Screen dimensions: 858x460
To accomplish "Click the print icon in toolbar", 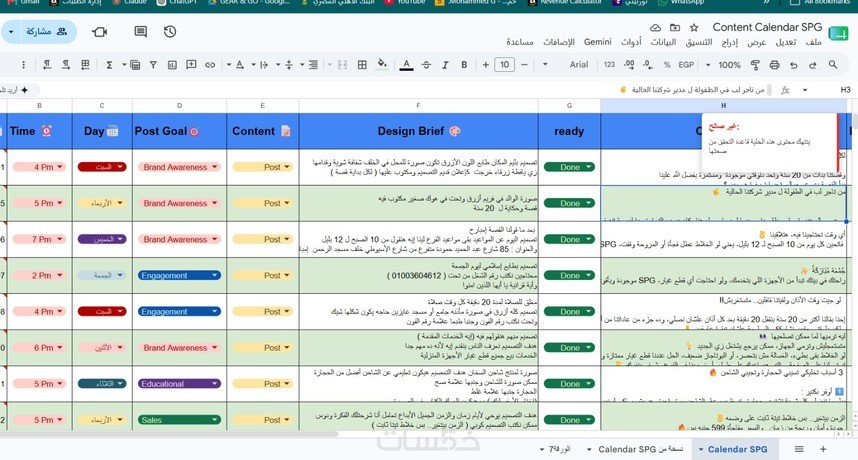I will point(774,65).
